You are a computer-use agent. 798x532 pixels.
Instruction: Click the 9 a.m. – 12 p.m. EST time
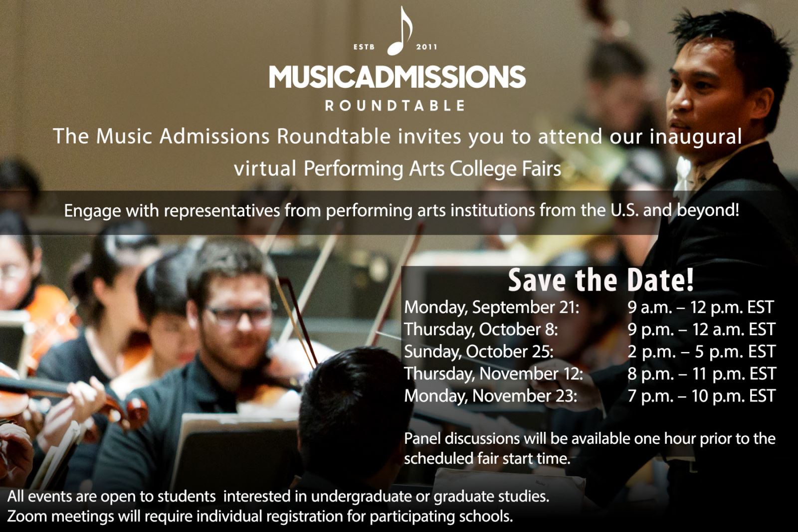pyautogui.click(x=701, y=307)
